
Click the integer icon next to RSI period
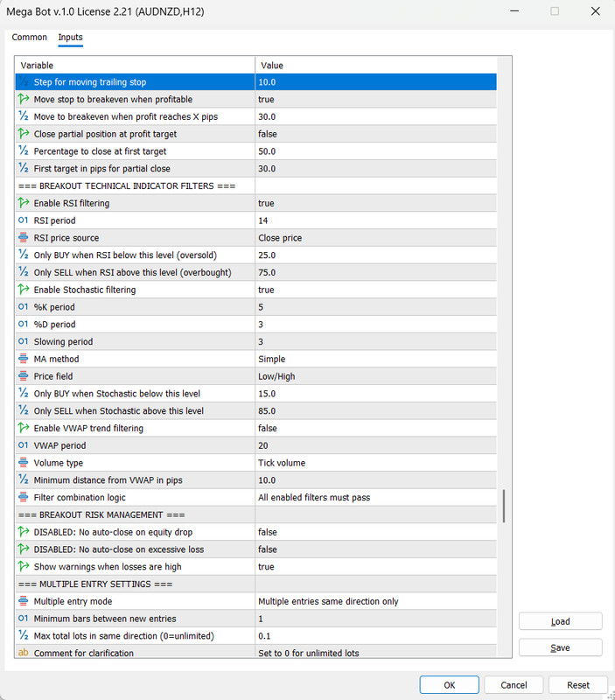(24, 220)
